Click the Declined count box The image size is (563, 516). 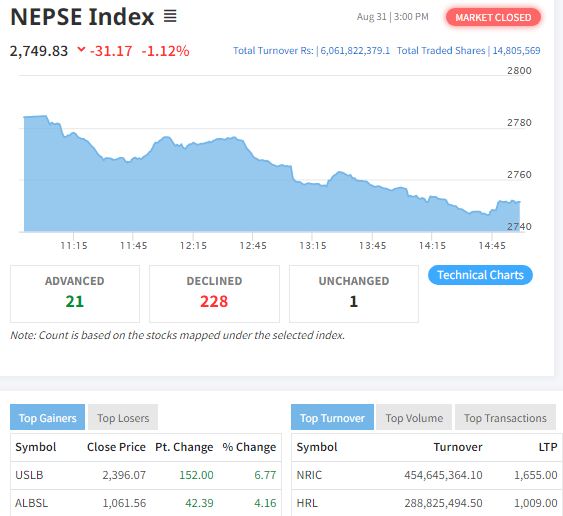(x=214, y=294)
